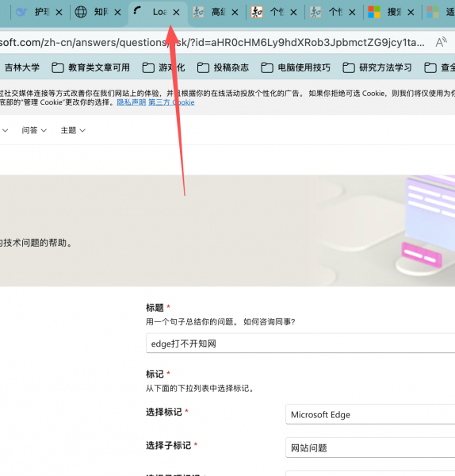Viewport: 455px width, 476px height.
Task: Open the 教育类文章可用 bookmarks folder
Action: click(x=90, y=67)
